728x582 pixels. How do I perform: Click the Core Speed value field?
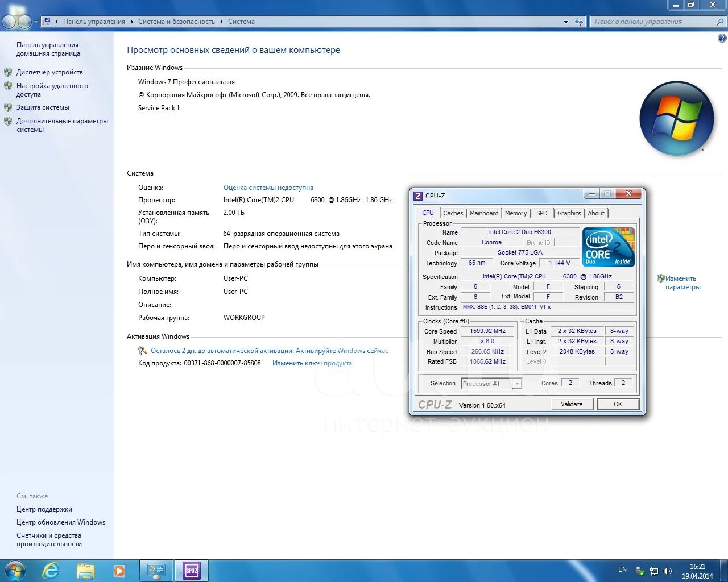point(487,331)
